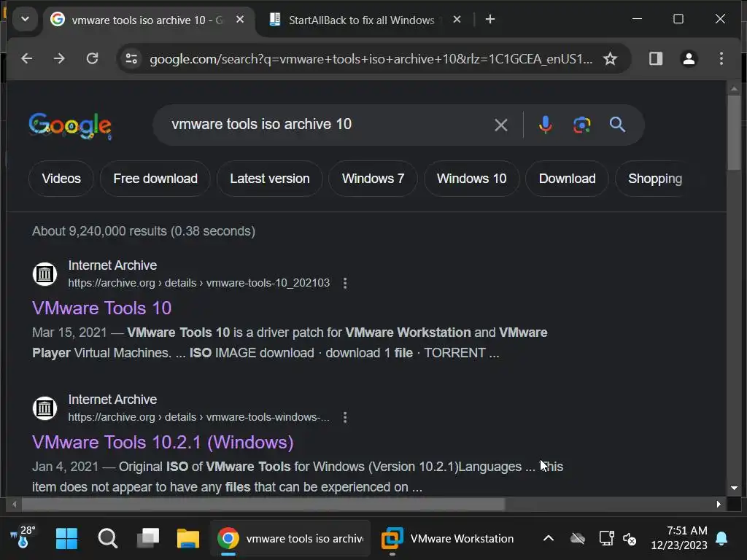Click the vertical scrollbar thumb
The height and width of the screenshot is (560, 747).
pyautogui.click(x=734, y=133)
